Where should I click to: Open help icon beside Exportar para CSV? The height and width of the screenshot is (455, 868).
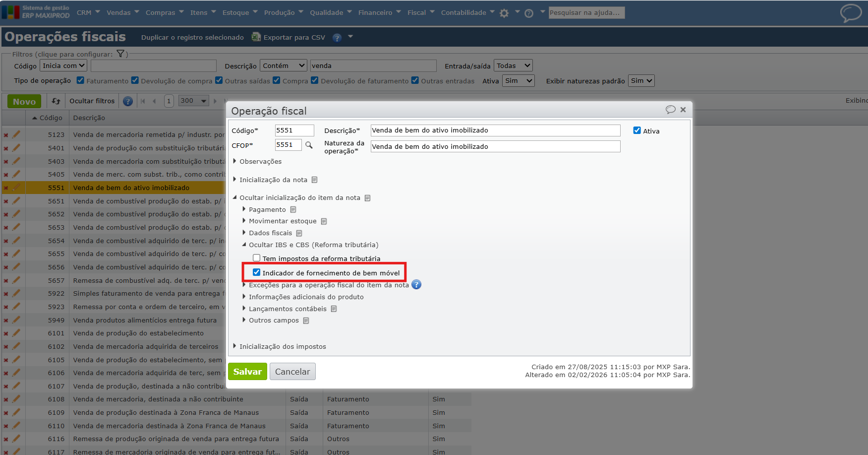(x=337, y=38)
